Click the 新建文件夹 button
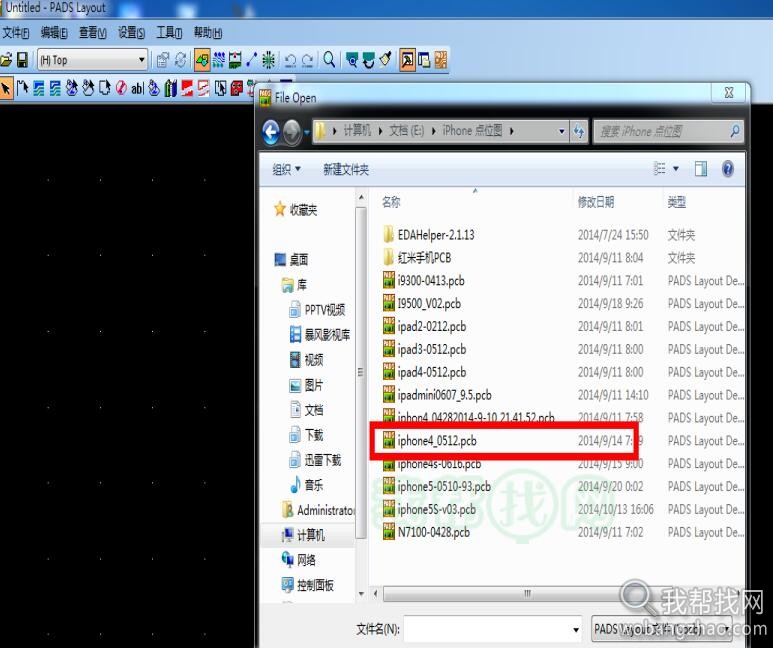This screenshot has height=648, width=773. coord(346,170)
